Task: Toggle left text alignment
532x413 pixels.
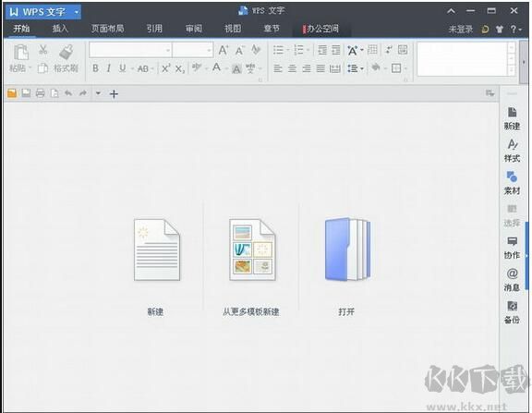Action: pyautogui.click(x=278, y=68)
